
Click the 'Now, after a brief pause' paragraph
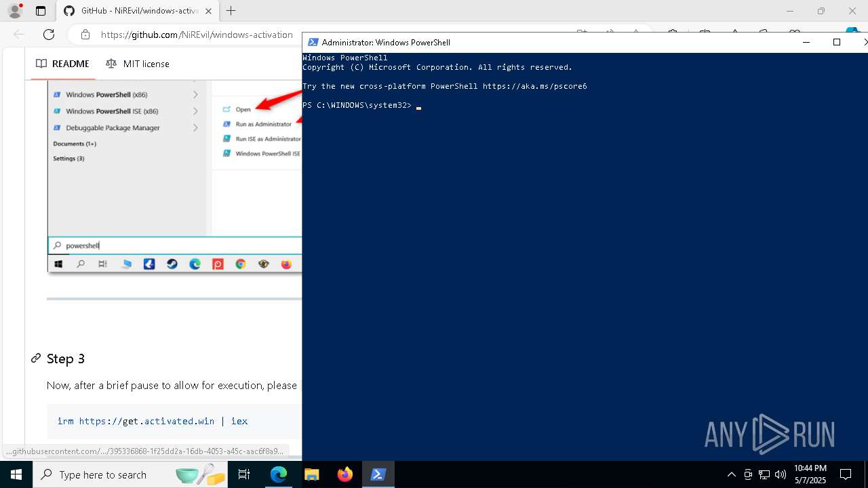tap(172, 385)
